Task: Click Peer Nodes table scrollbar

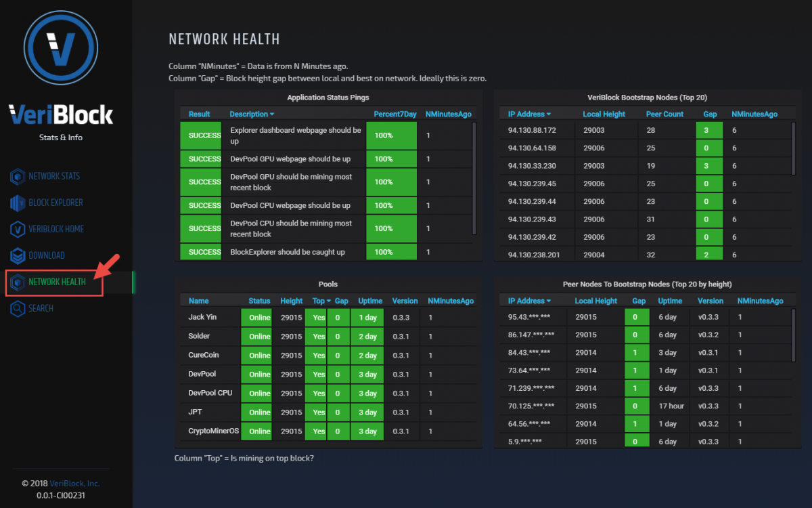Action: (794, 335)
